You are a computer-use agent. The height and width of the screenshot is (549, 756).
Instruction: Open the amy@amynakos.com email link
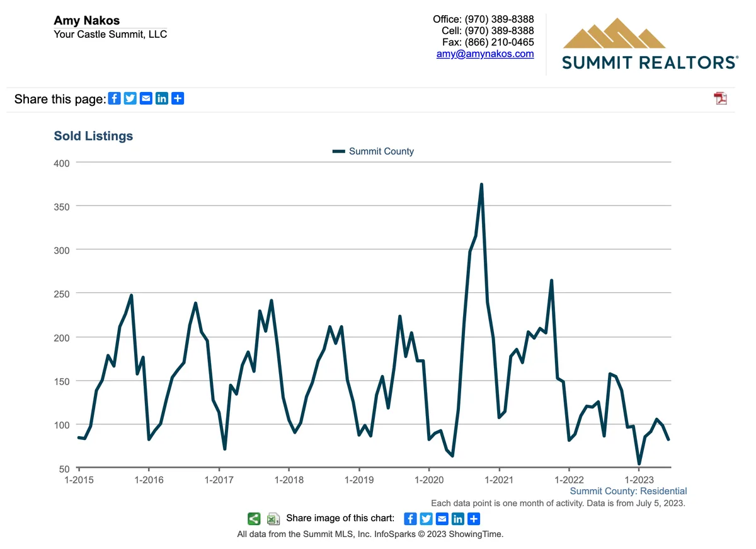tap(485, 54)
